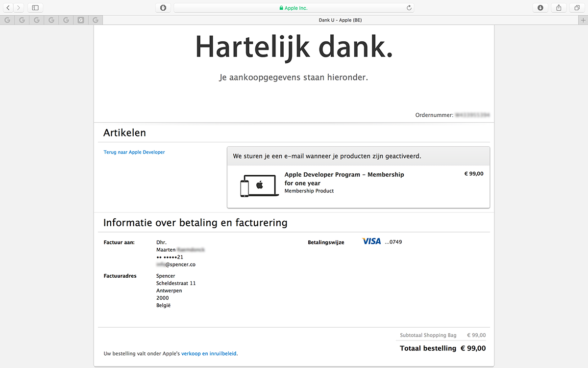Viewport: 588px width, 368px height.
Task: Click the name 'Maarten'
Action: pos(167,250)
